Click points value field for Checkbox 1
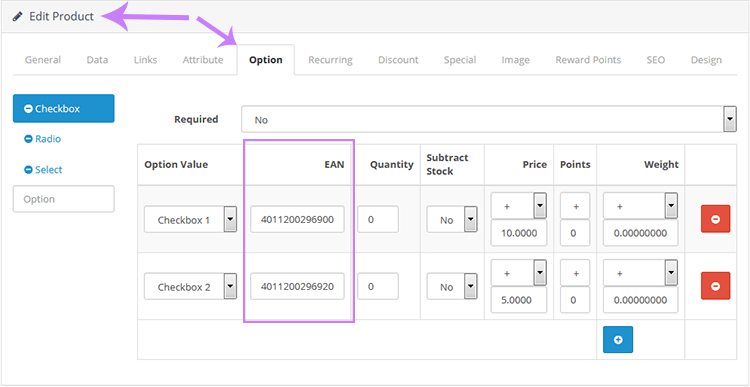 575,233
